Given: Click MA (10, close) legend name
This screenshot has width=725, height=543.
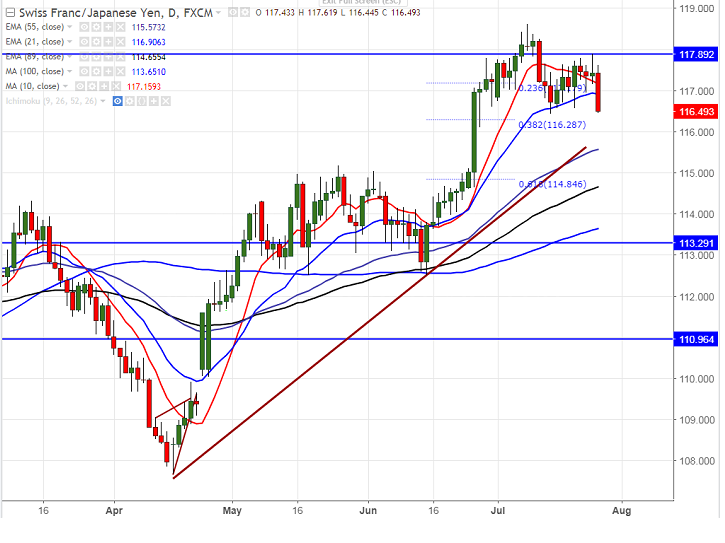Looking at the screenshot, I should click(32, 86).
